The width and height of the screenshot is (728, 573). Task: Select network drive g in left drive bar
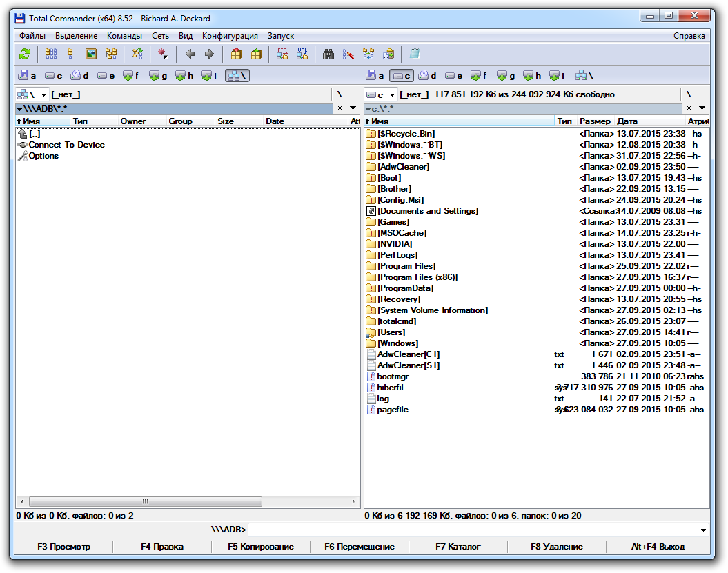(158, 76)
